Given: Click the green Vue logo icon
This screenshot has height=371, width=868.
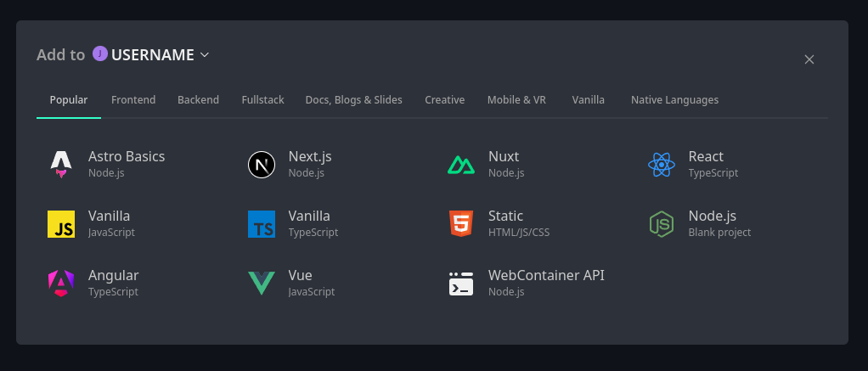Looking at the screenshot, I should click(262, 284).
